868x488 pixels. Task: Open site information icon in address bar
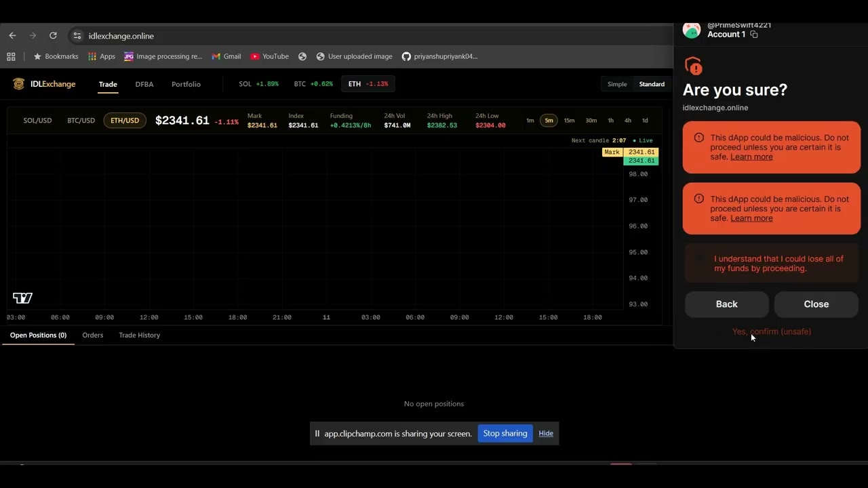[x=77, y=36]
